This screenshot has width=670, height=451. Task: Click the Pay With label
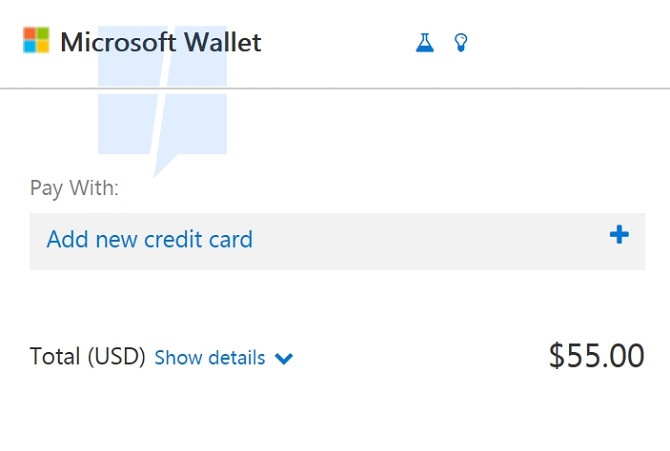[x=74, y=188]
